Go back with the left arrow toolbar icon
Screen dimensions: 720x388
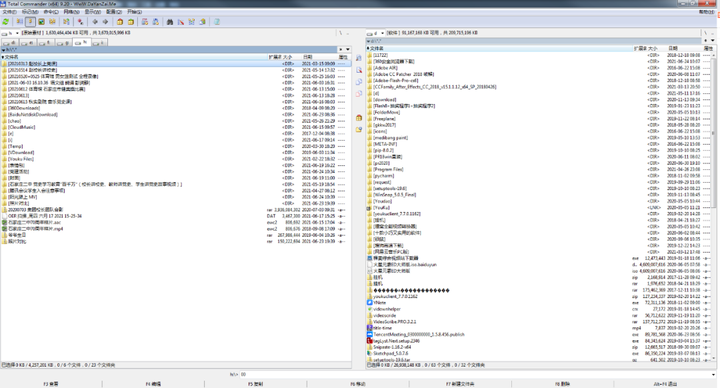pyautogui.click(x=95, y=22)
